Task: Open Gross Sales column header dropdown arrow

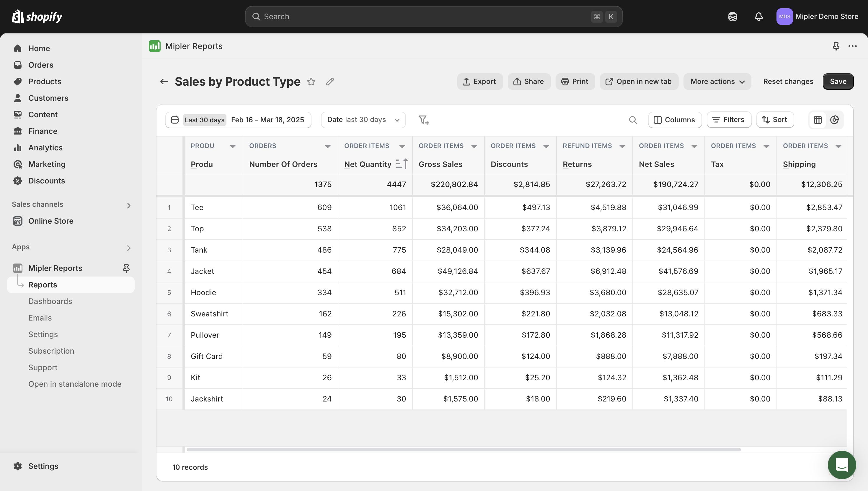Action: pyautogui.click(x=474, y=146)
